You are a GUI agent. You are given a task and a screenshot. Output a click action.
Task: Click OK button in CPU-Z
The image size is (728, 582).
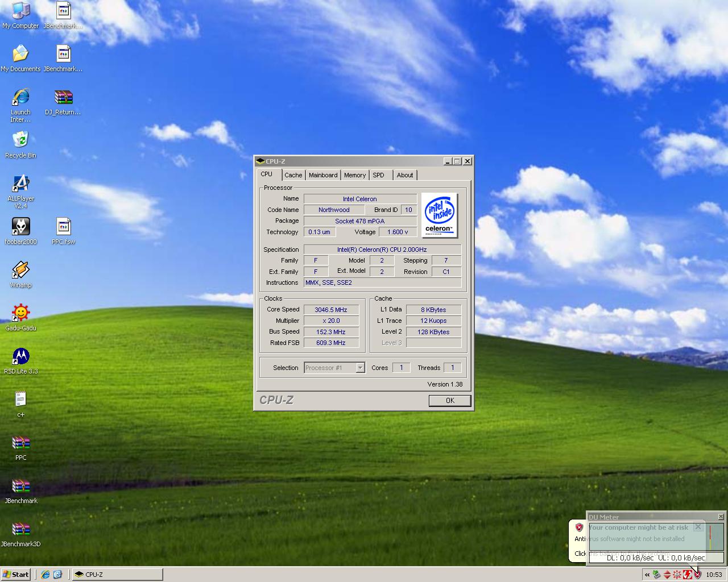tap(450, 401)
